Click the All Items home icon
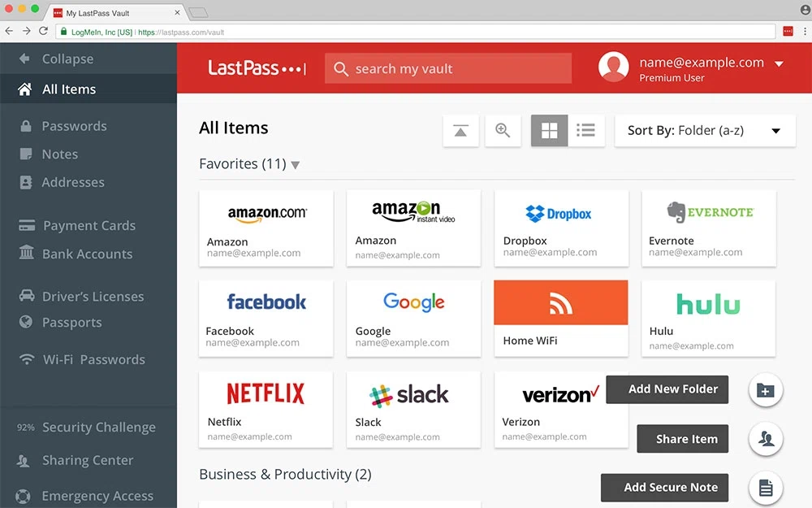This screenshot has height=508, width=812. (24, 89)
